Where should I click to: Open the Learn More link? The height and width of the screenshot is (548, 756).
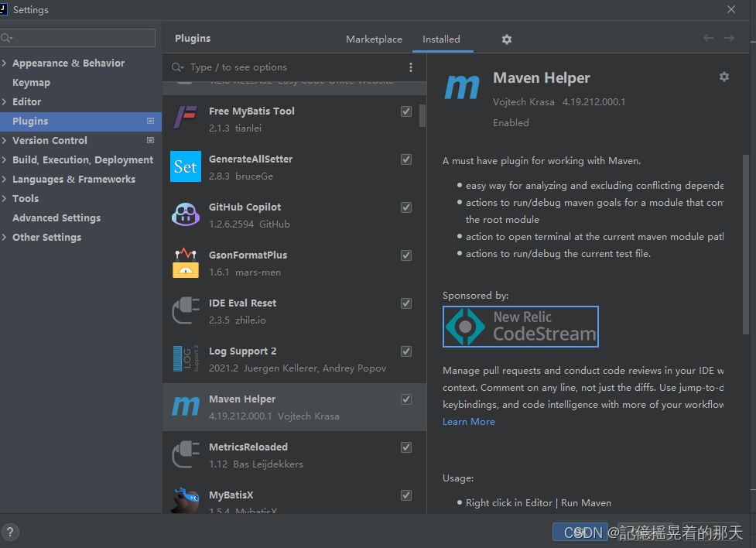point(469,422)
